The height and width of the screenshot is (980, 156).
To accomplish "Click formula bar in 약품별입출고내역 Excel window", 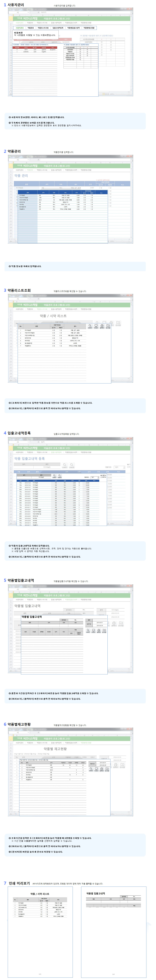I will click(86, 589).
